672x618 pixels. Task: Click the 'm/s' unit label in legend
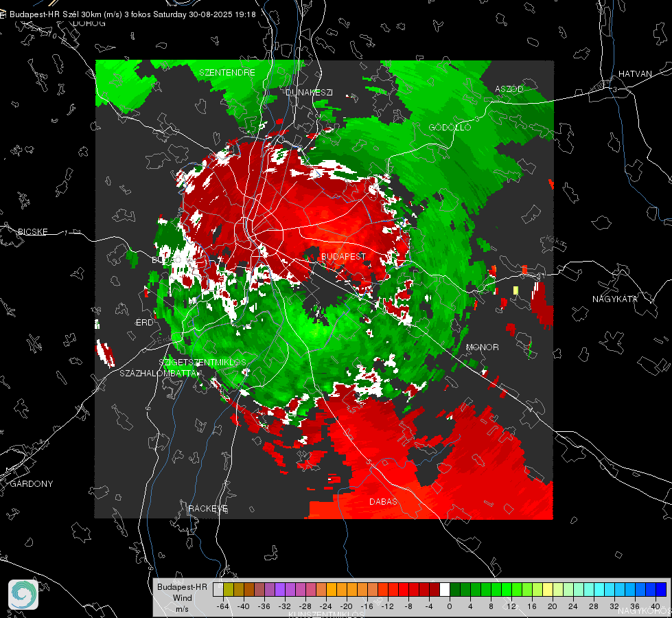[182, 608]
